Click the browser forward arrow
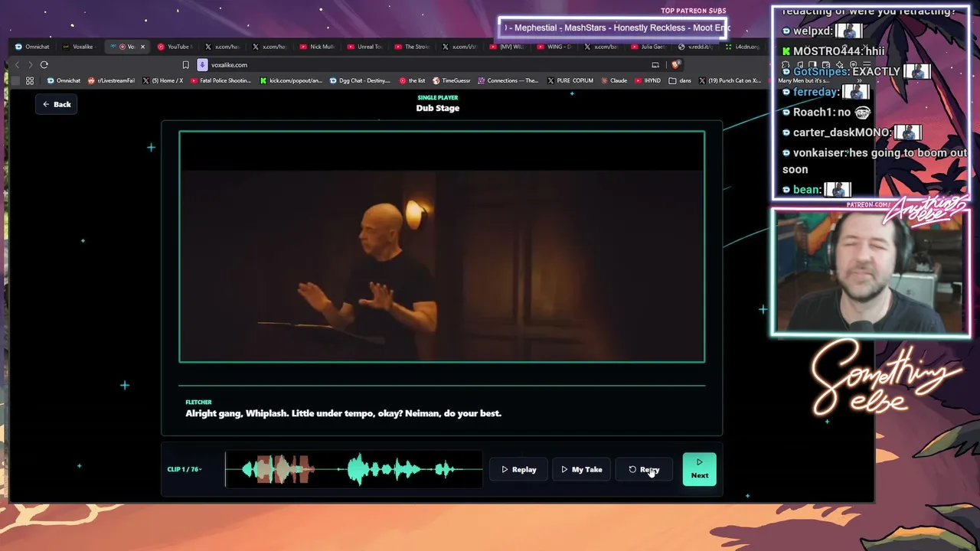Image resolution: width=980 pixels, height=551 pixels. 31,65
